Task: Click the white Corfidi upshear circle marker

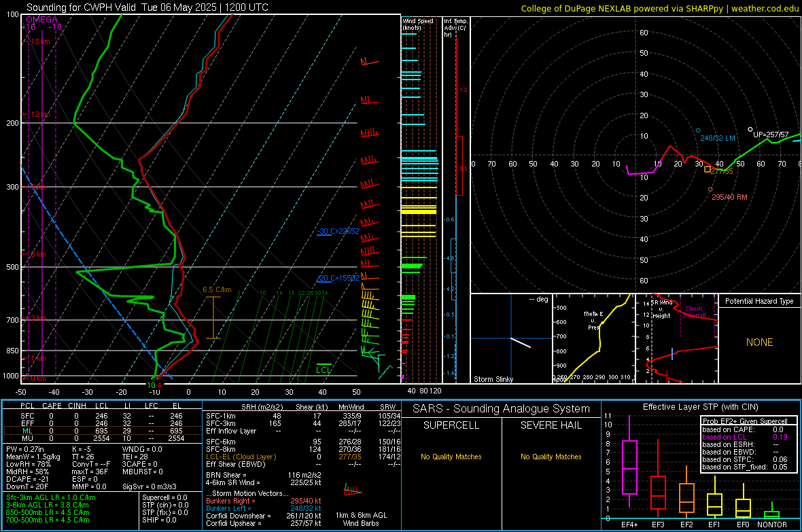Action: tap(750, 129)
